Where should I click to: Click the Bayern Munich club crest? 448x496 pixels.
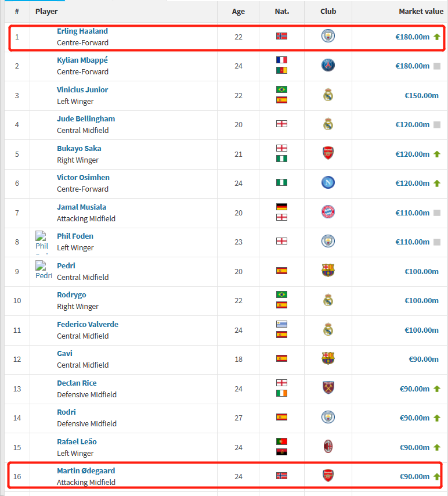328,212
